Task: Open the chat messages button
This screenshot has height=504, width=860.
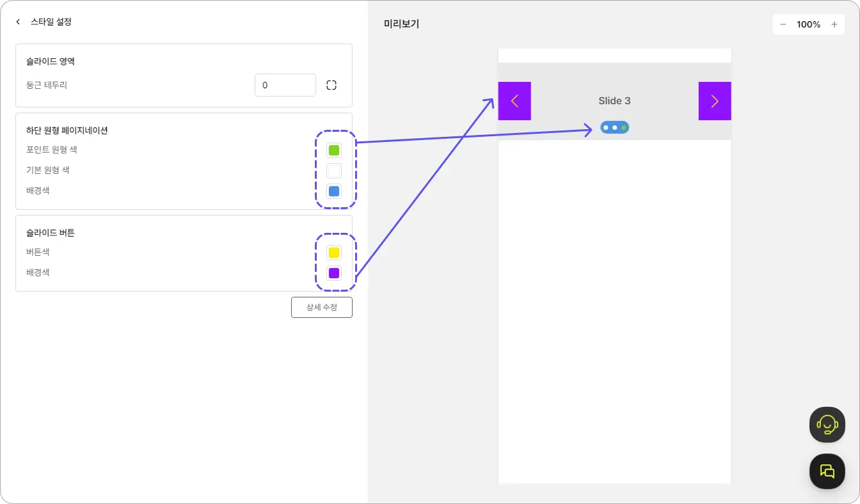Action: tap(827, 471)
